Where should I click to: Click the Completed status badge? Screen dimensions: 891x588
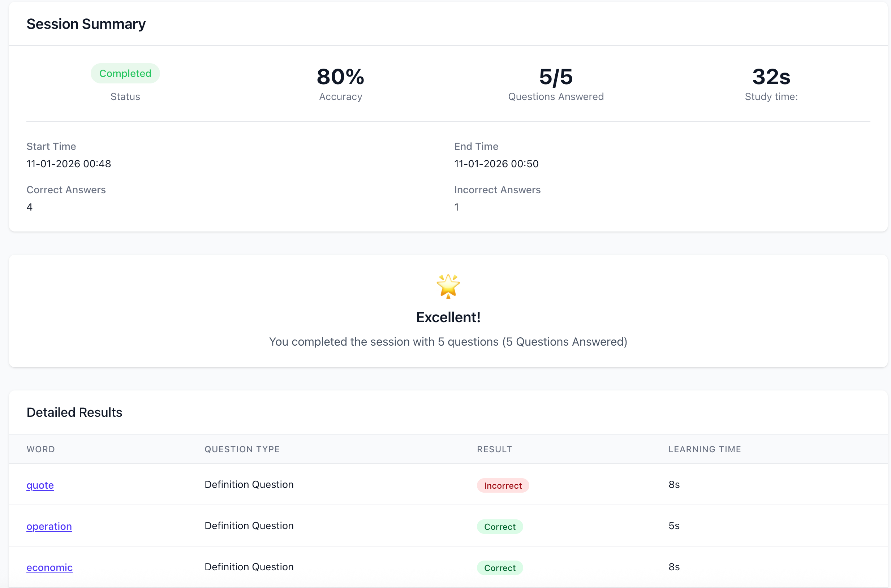point(125,74)
